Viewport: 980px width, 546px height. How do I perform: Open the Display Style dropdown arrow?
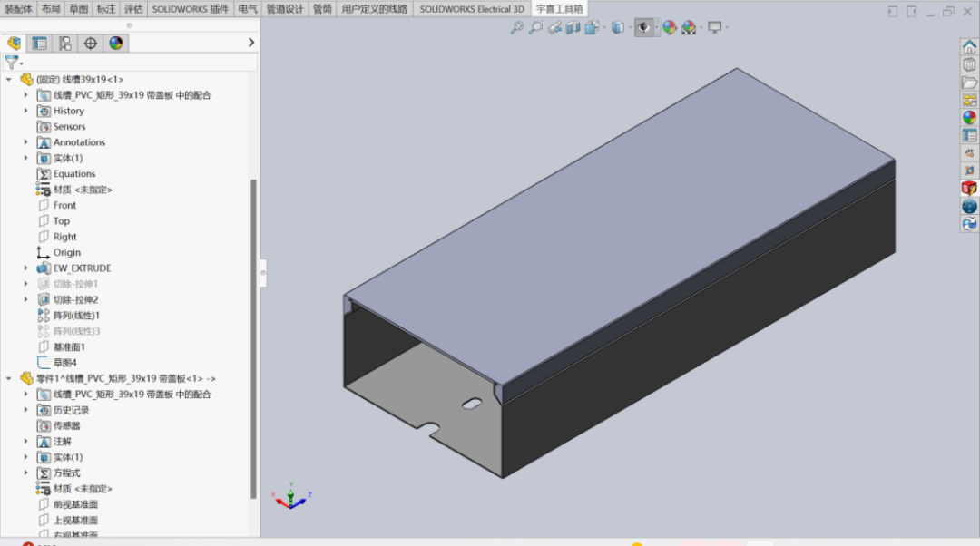(x=629, y=27)
